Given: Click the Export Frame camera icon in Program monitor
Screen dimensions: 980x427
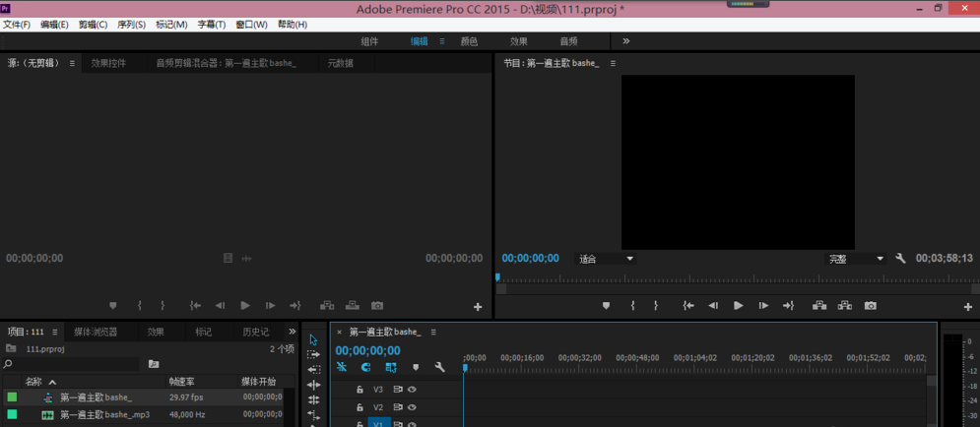Looking at the screenshot, I should 871,306.
